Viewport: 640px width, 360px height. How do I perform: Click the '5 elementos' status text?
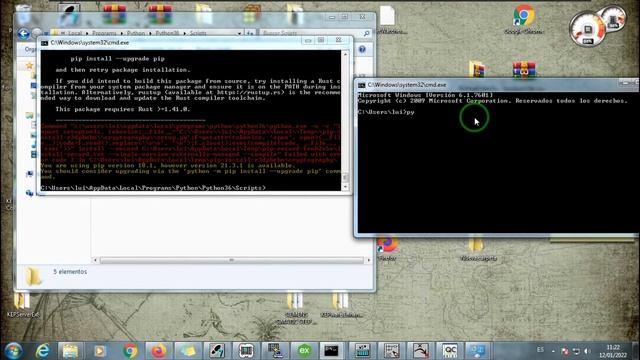coord(70,271)
